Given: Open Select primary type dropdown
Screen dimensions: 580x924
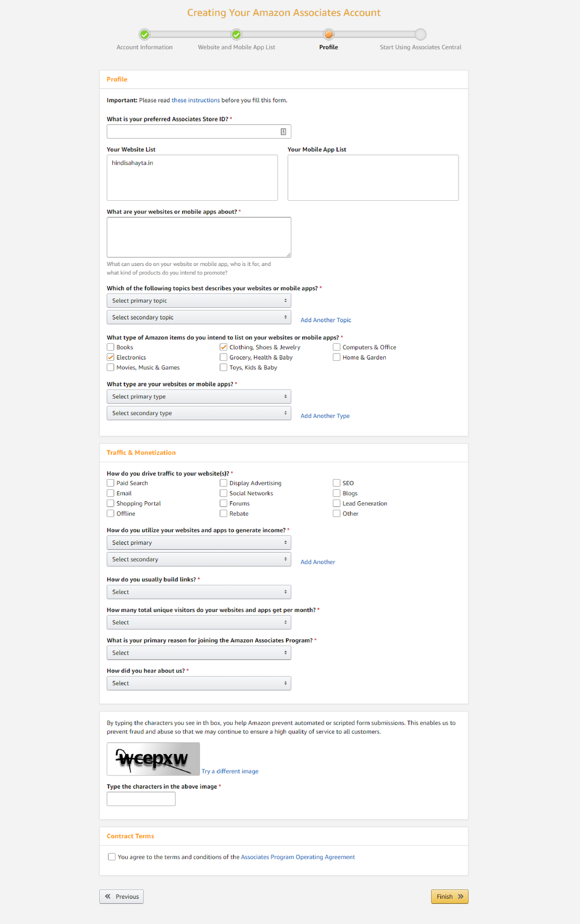Looking at the screenshot, I should click(x=199, y=396).
